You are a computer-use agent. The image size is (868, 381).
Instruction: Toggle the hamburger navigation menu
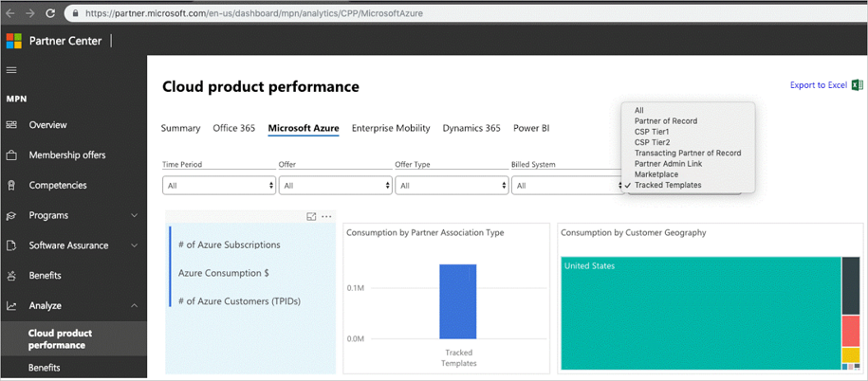coord(10,70)
